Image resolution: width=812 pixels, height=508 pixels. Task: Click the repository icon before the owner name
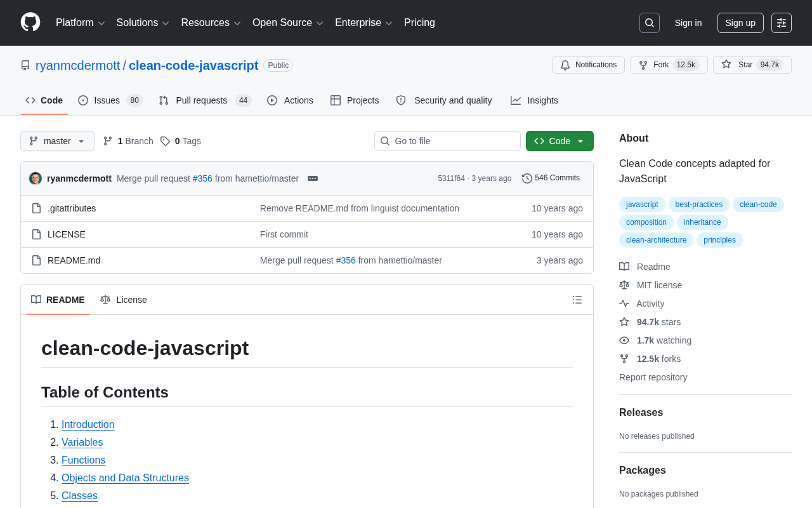[25, 65]
